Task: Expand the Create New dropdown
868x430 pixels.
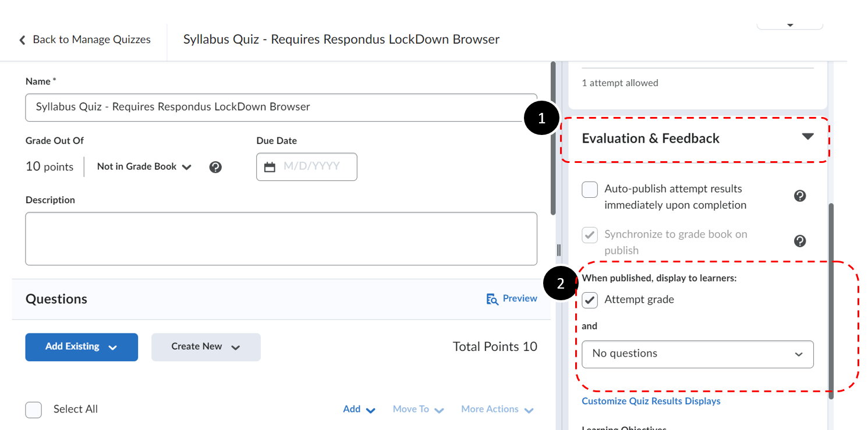Action: [x=206, y=347]
